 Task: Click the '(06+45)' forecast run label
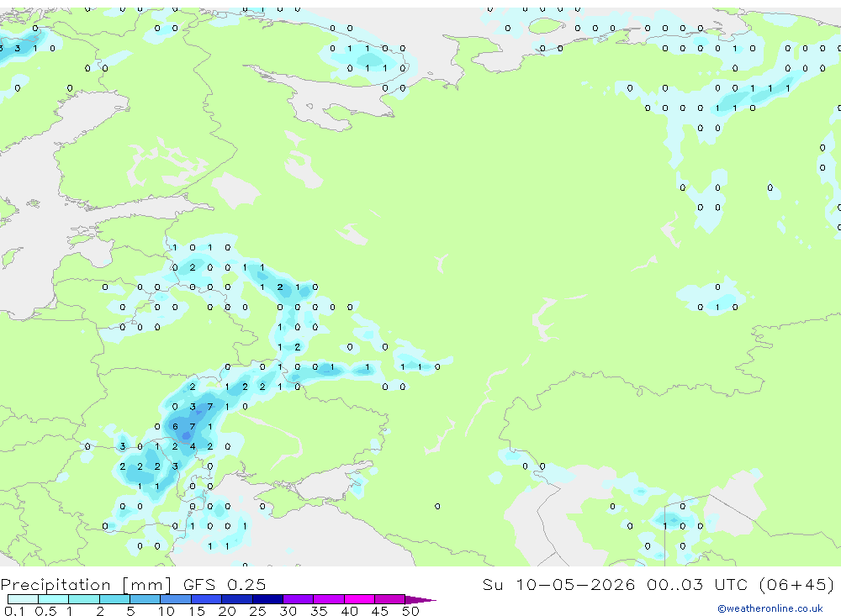797,585
